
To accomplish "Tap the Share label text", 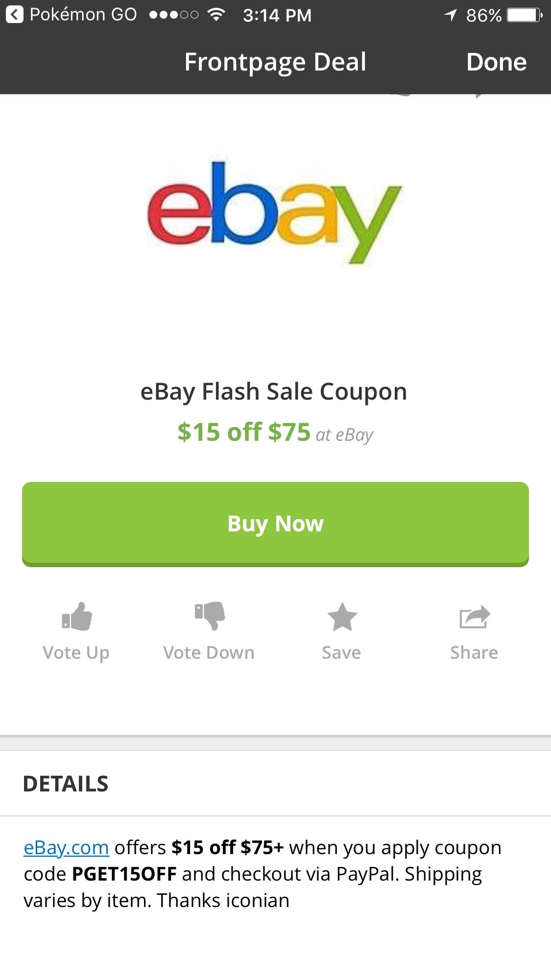I will point(474,653).
